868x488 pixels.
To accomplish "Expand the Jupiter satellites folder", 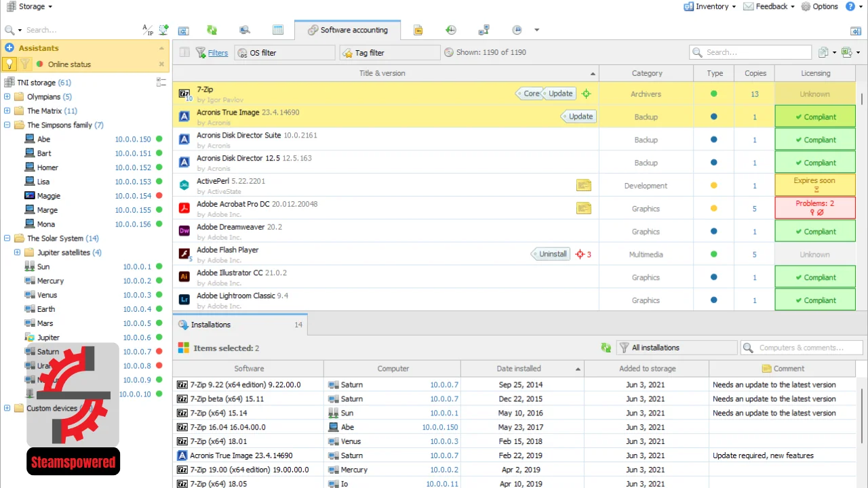I will pyautogui.click(x=18, y=253).
